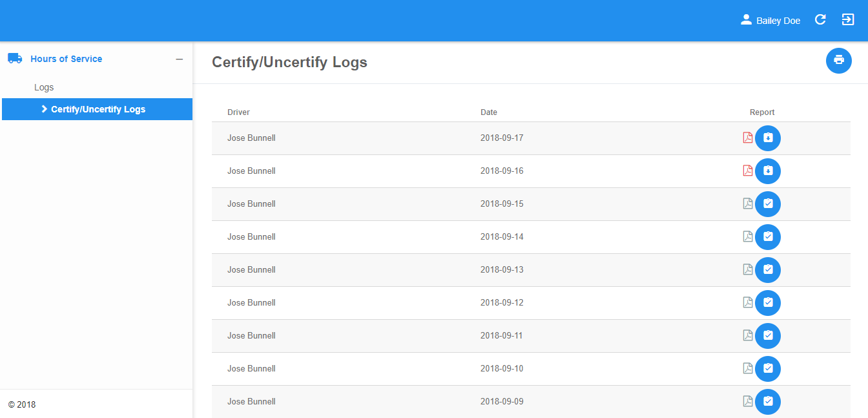This screenshot has width=868, height=418.
Task: Click the clipboard check button for 2018-09-10
Action: [768, 369]
